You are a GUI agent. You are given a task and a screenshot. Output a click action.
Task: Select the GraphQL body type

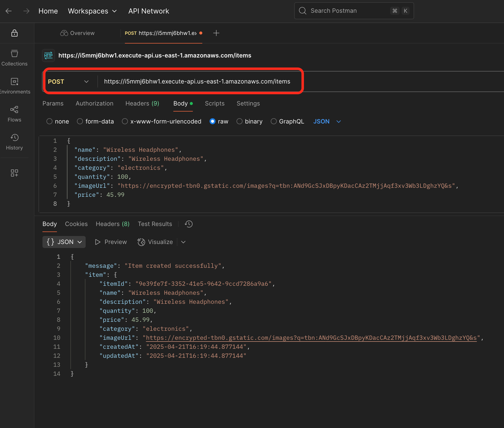point(274,121)
